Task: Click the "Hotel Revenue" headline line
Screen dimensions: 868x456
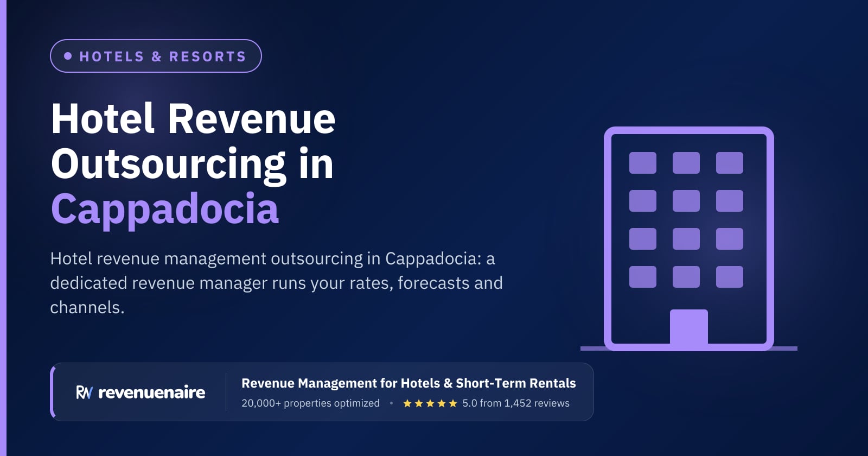Action: coord(193,119)
